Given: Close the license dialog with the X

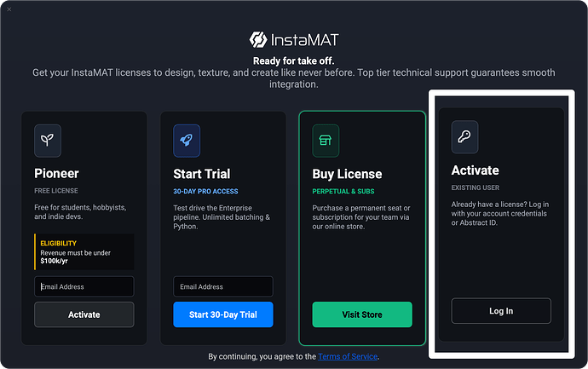Looking at the screenshot, I should coord(9,9).
